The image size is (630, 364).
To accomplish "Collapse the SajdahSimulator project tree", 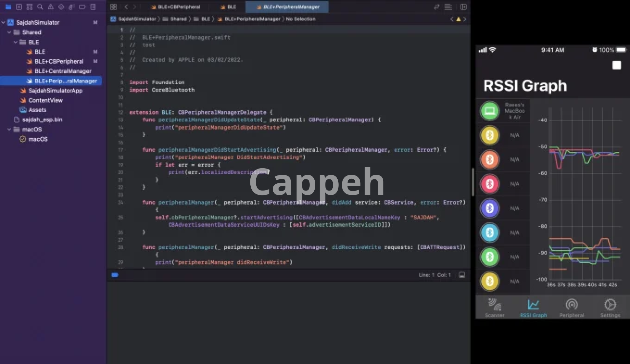I will pos(3,23).
